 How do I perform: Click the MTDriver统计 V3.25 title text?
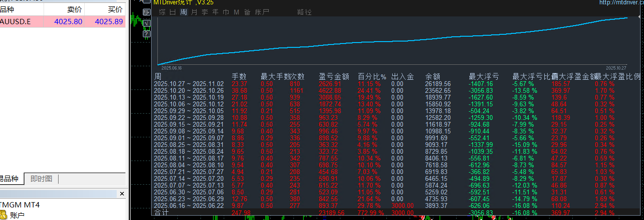click(183, 2)
